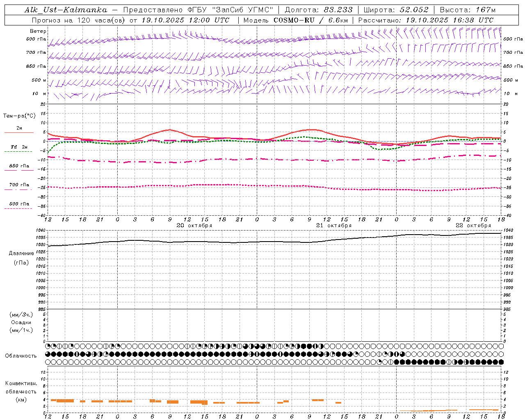Click the Осадки precipitation label

21,322
